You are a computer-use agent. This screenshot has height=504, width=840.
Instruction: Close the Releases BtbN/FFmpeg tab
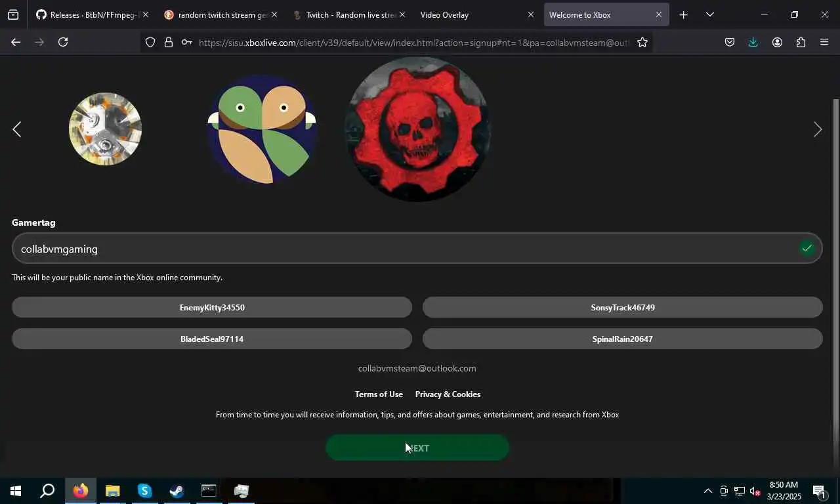click(x=145, y=14)
